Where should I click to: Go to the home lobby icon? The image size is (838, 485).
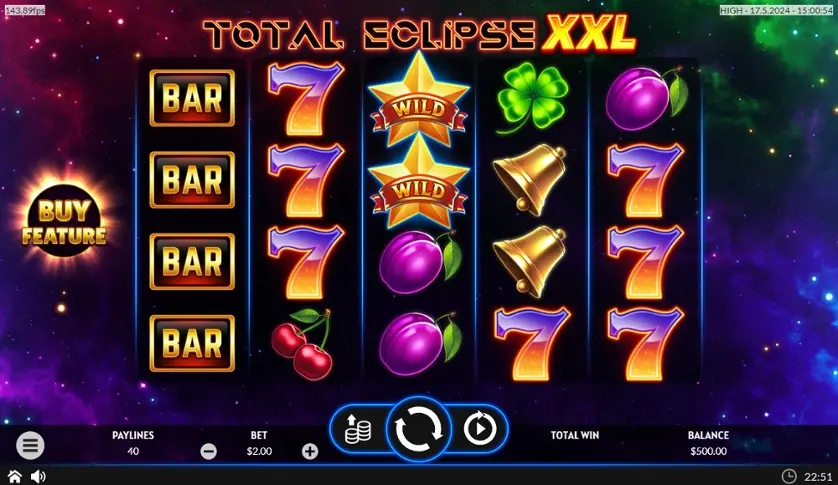click(x=14, y=476)
